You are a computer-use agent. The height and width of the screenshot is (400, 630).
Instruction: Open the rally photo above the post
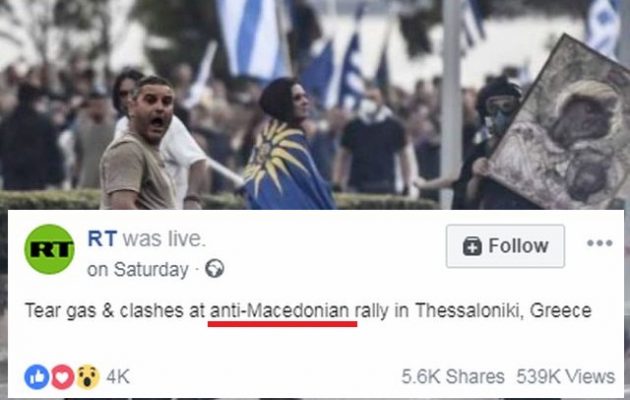(x=315, y=104)
